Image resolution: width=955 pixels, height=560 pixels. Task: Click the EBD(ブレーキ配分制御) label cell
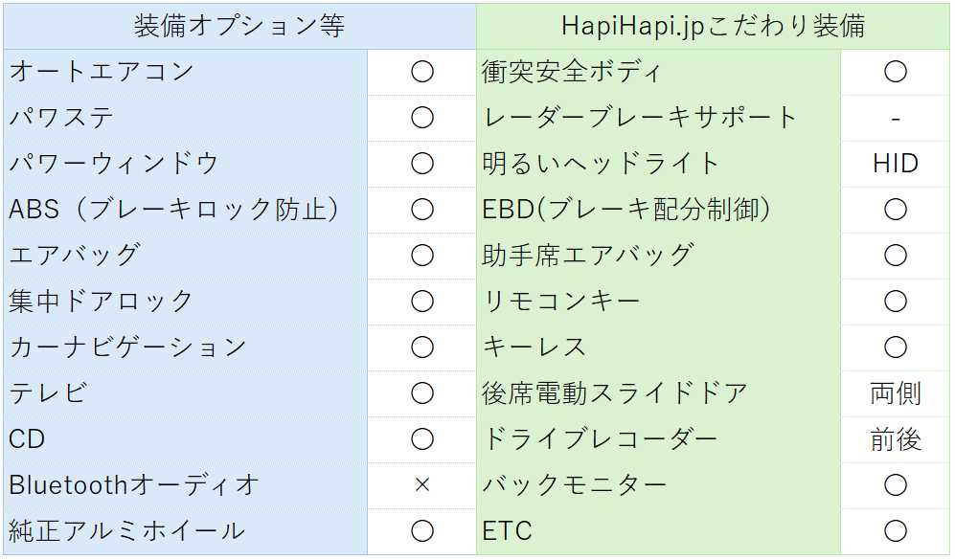coord(626,210)
